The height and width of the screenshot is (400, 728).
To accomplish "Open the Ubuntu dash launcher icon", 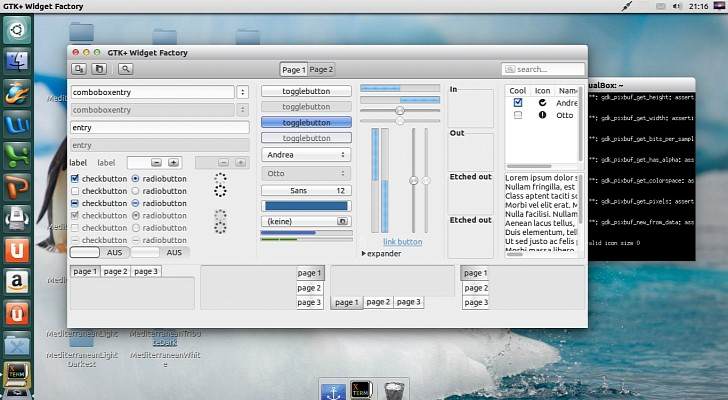I will point(17,28).
